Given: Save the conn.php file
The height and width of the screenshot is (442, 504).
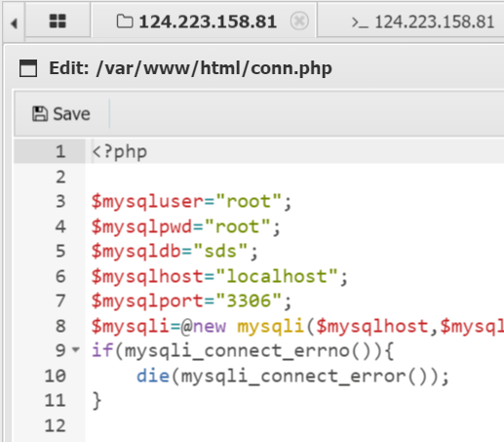Looking at the screenshot, I should 61,114.
